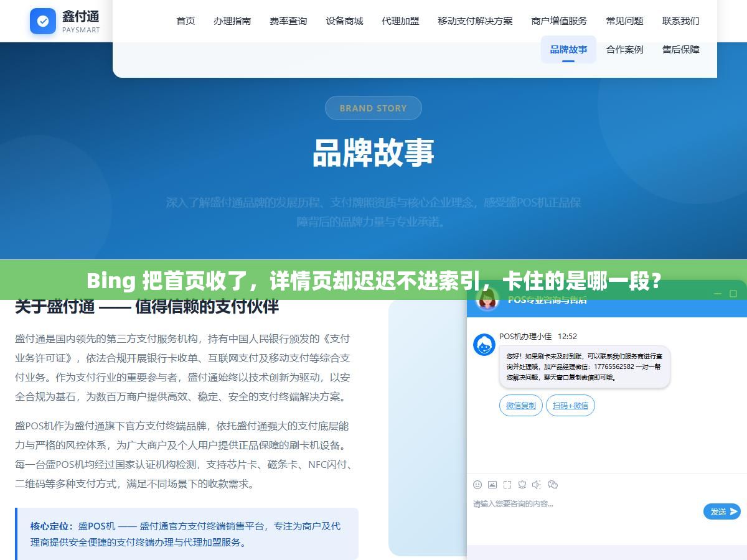Select the 品牌故事 tab

pos(568,49)
